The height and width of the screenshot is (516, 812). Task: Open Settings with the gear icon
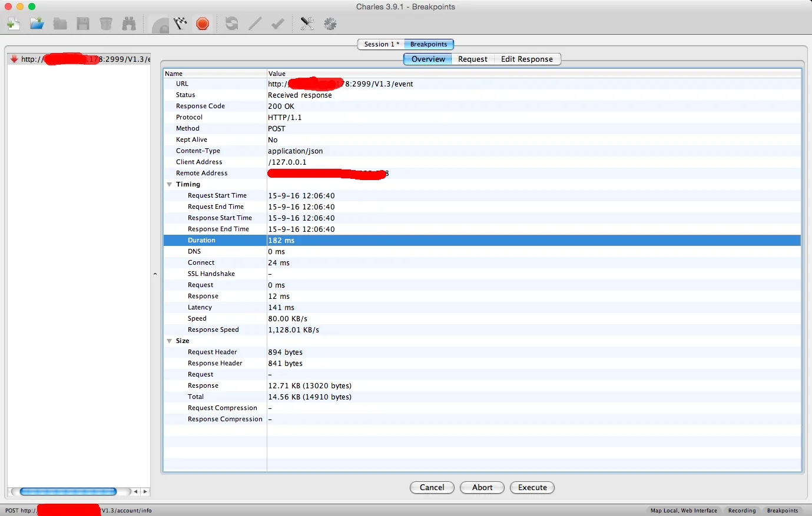tap(330, 24)
